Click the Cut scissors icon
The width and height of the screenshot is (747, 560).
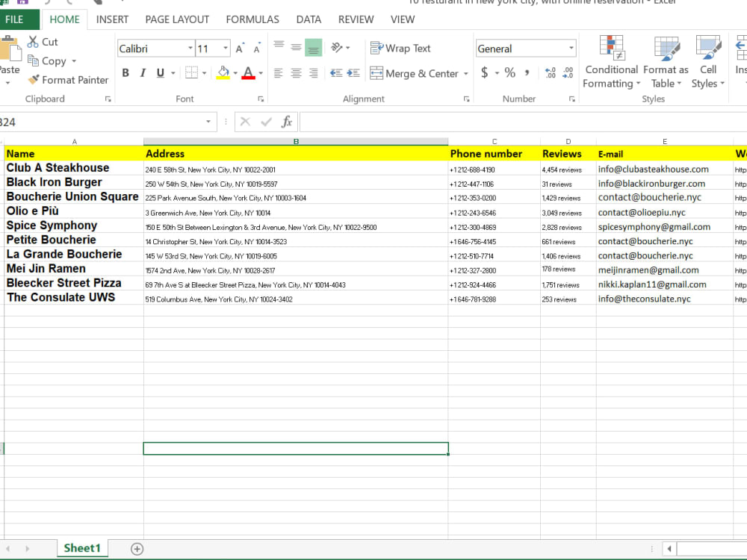[32, 42]
